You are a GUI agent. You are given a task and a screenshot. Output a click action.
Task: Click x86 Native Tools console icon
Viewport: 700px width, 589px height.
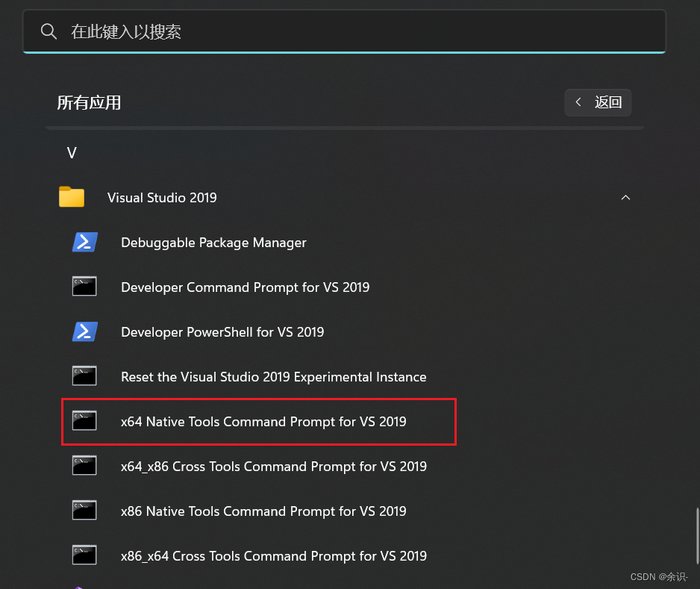[x=84, y=510]
